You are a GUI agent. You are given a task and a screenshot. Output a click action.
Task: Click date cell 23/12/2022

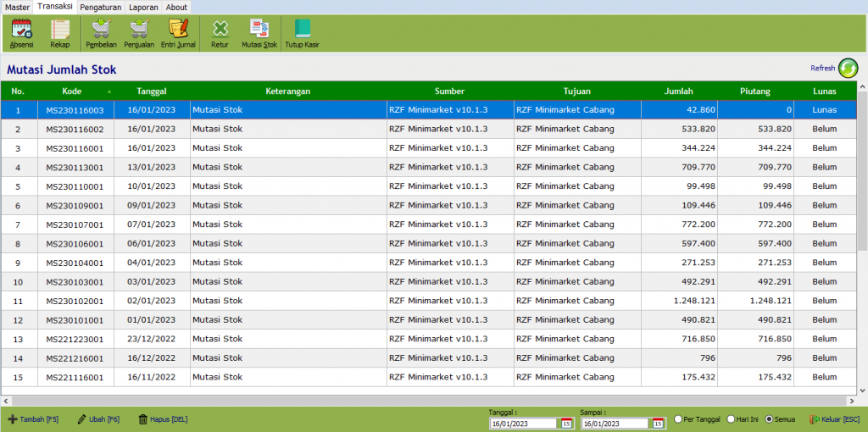tap(152, 339)
